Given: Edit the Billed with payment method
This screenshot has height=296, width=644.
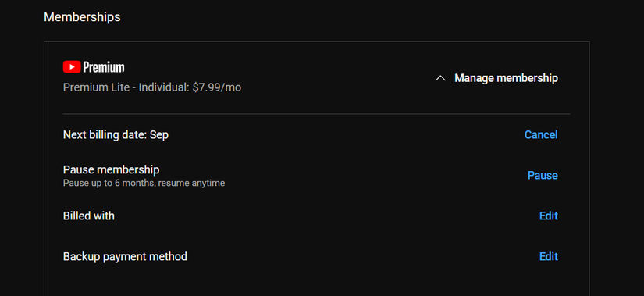Looking at the screenshot, I should pos(548,216).
